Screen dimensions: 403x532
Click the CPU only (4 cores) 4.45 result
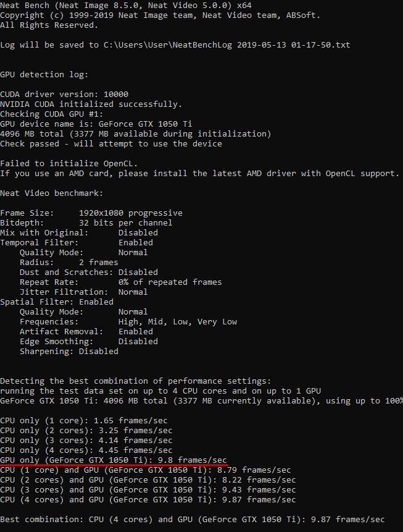click(86, 450)
